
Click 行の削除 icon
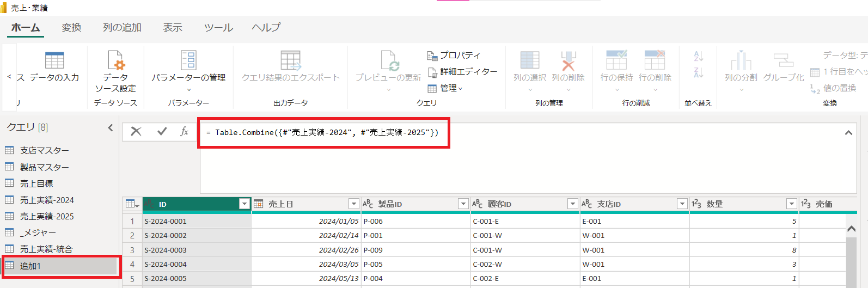point(655,60)
